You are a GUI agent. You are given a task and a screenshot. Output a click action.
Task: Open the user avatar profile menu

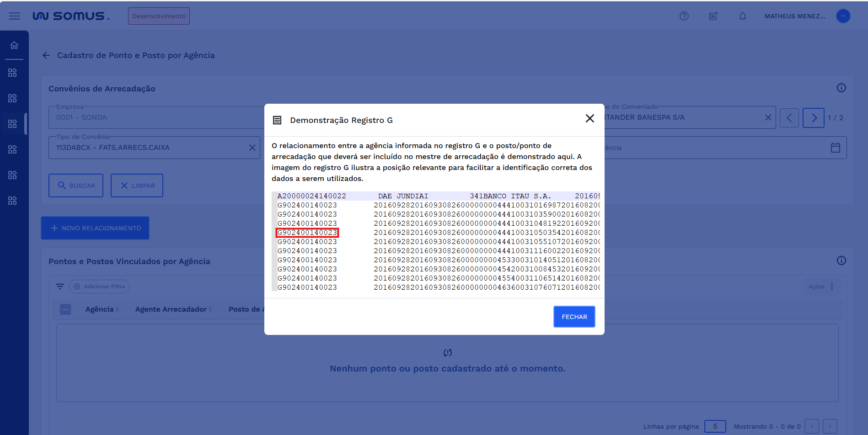[843, 16]
